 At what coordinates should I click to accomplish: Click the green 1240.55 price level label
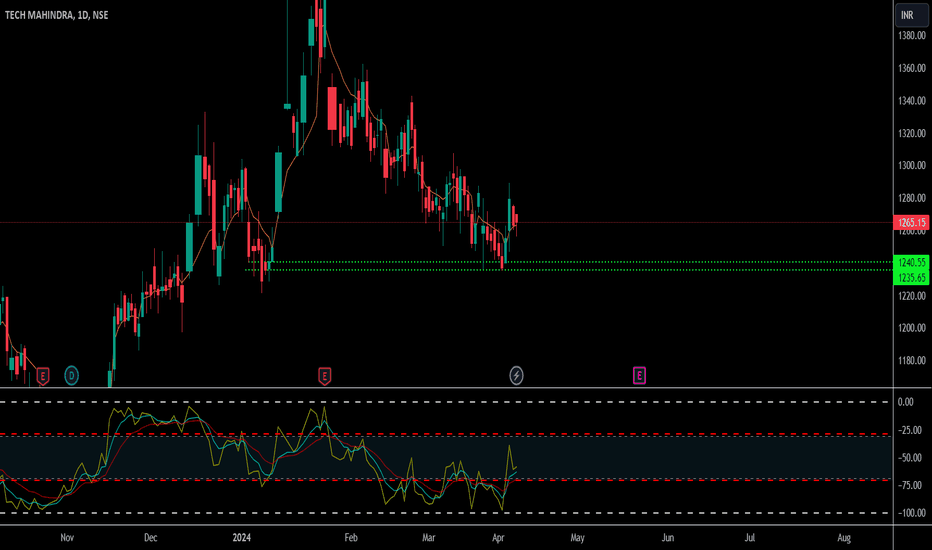click(x=912, y=262)
